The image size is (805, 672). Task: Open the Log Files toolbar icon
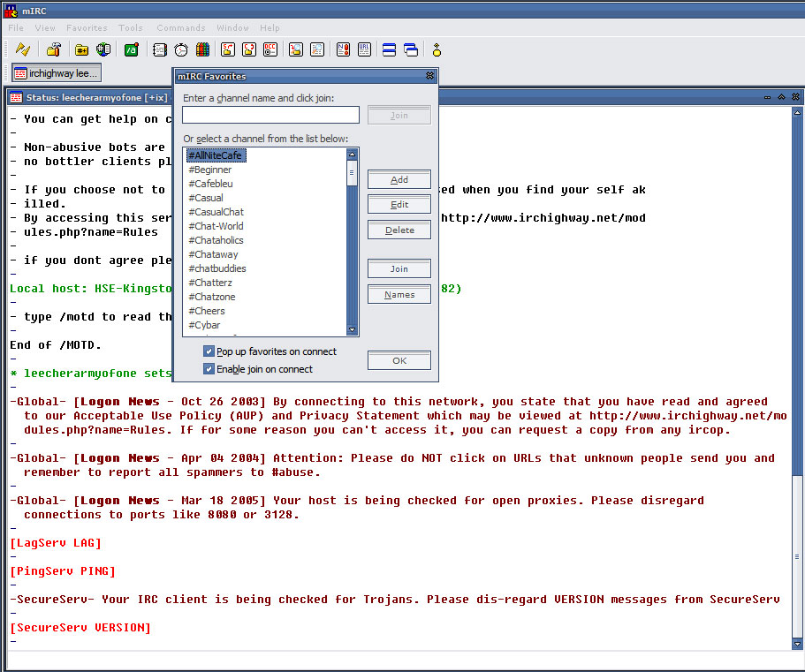pyautogui.click(x=317, y=49)
